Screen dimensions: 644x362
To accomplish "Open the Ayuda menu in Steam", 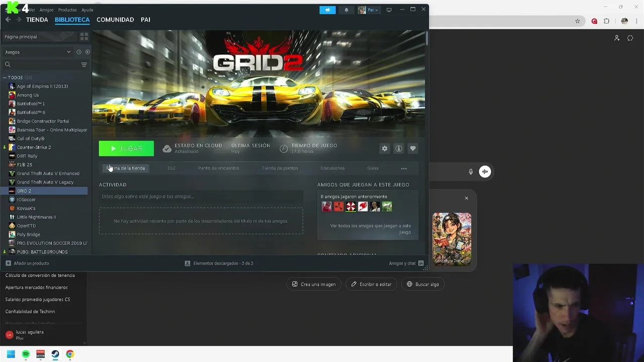I will [x=88, y=10].
